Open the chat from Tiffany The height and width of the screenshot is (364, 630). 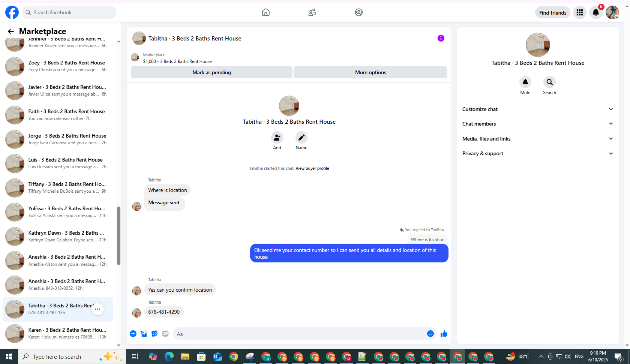tap(58, 188)
